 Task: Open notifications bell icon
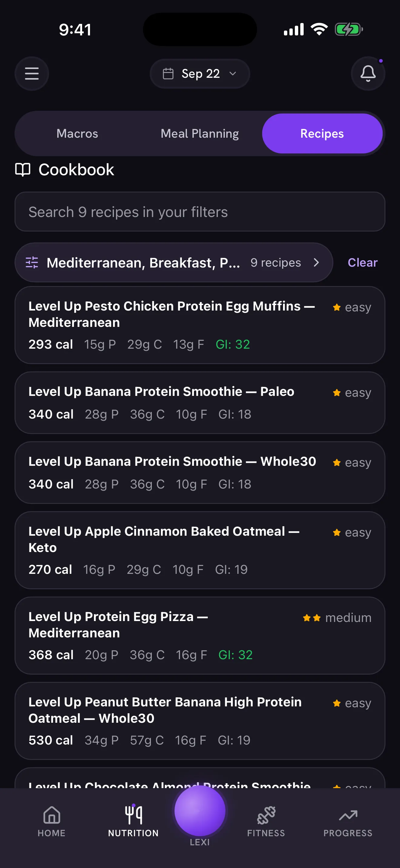tap(368, 74)
